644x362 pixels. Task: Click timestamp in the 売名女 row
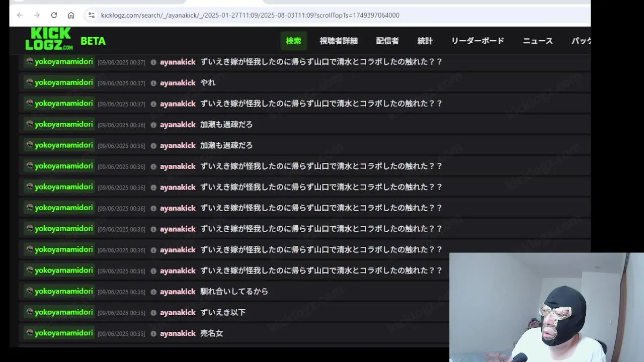coord(121,333)
